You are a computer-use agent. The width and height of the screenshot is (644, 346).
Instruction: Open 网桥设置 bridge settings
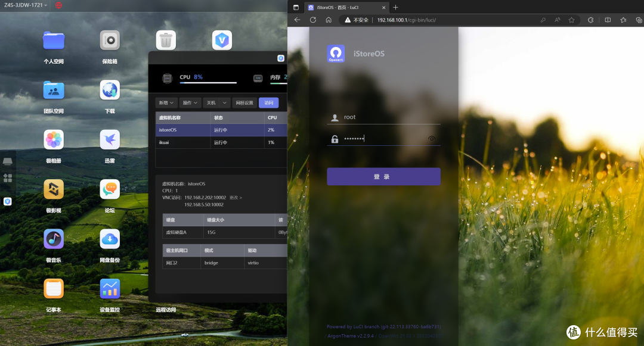point(245,103)
